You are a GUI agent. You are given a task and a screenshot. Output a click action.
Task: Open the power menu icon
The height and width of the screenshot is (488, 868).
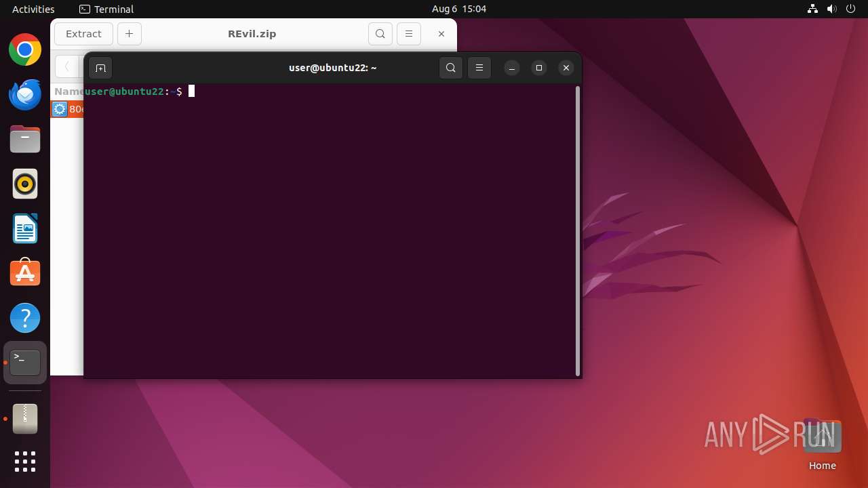click(x=850, y=9)
